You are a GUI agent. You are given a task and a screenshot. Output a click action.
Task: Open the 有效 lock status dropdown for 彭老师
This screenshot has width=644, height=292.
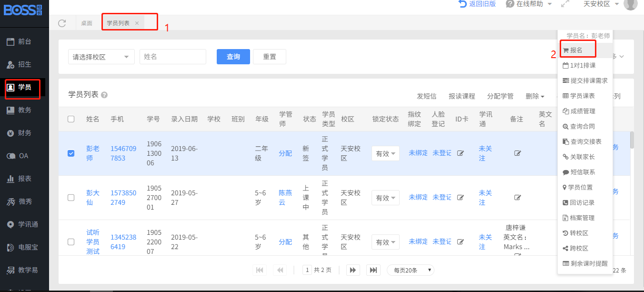385,153
